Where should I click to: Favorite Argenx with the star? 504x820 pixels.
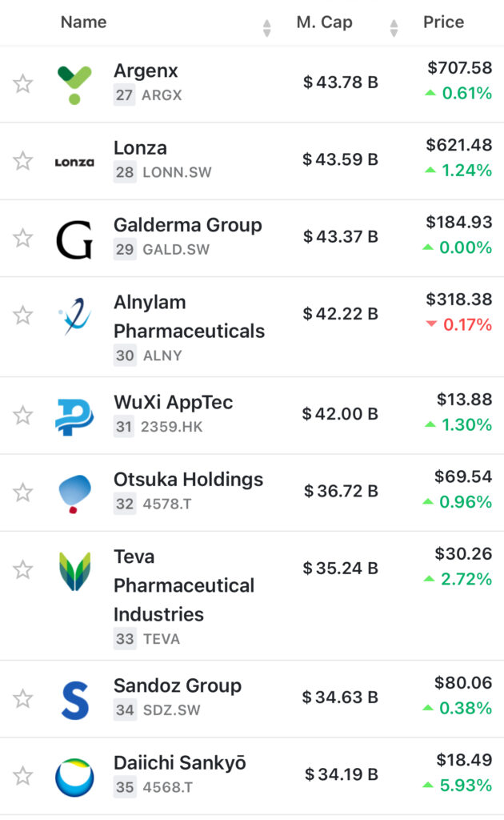[23, 83]
